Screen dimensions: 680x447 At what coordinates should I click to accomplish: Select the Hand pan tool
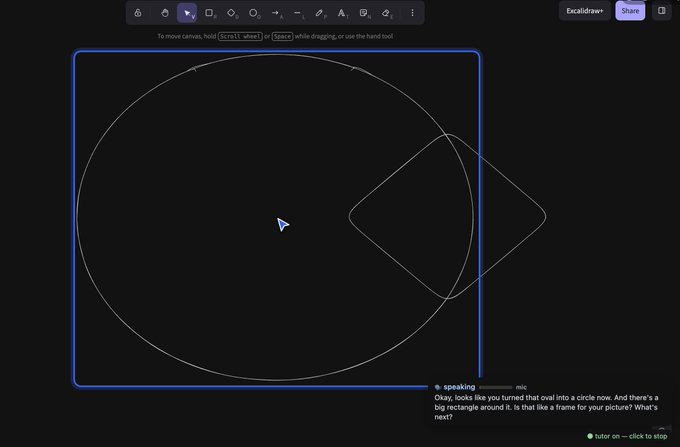click(165, 13)
